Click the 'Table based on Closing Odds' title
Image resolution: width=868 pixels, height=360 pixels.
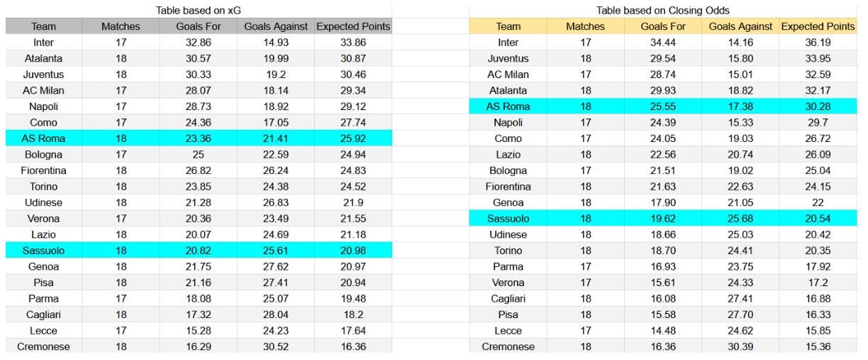coord(663,11)
